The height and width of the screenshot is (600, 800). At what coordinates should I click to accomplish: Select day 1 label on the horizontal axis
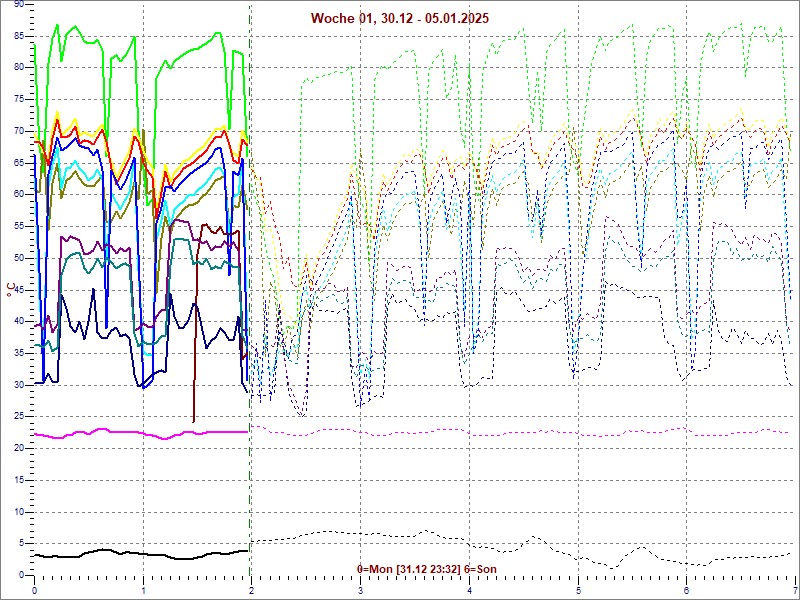[143, 591]
